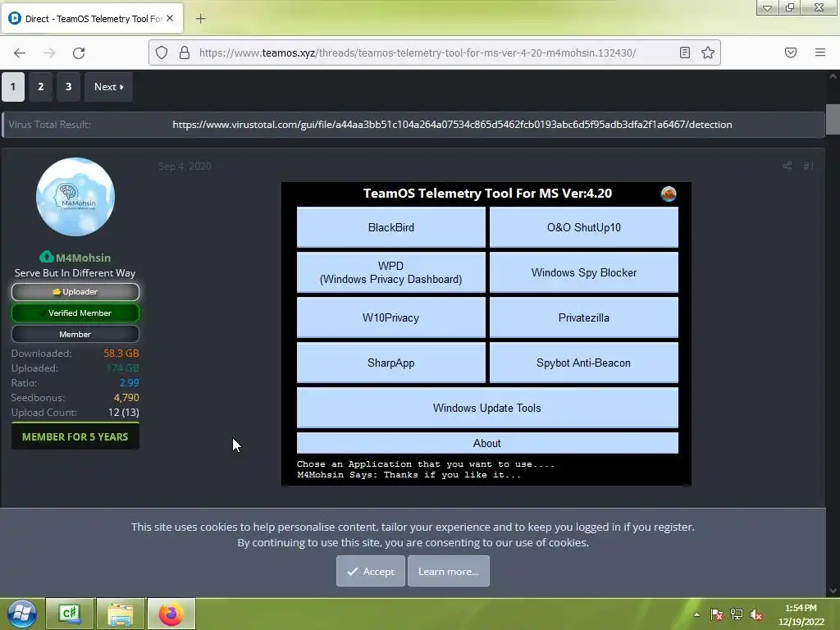
Task: Click the upload count 12 (13)
Action: 123,413
